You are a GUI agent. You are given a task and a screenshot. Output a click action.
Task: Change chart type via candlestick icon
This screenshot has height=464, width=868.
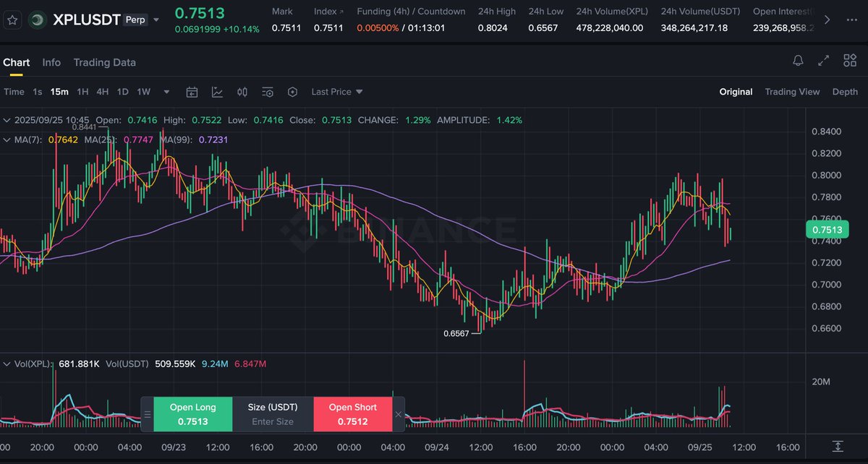(242, 92)
